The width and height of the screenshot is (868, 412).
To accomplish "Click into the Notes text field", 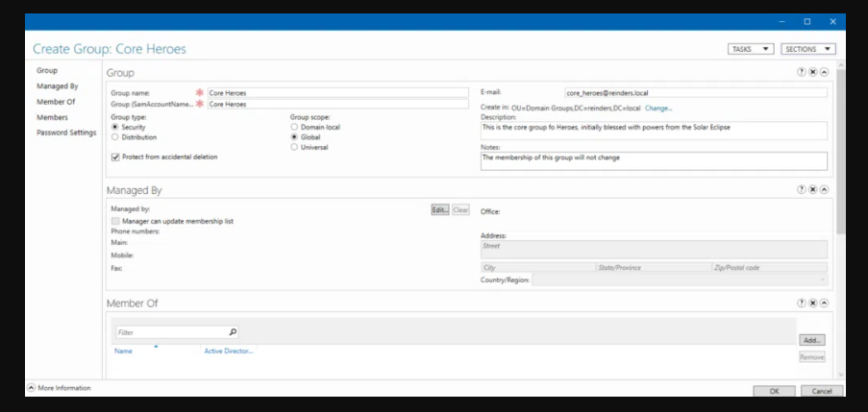I will 653,160.
